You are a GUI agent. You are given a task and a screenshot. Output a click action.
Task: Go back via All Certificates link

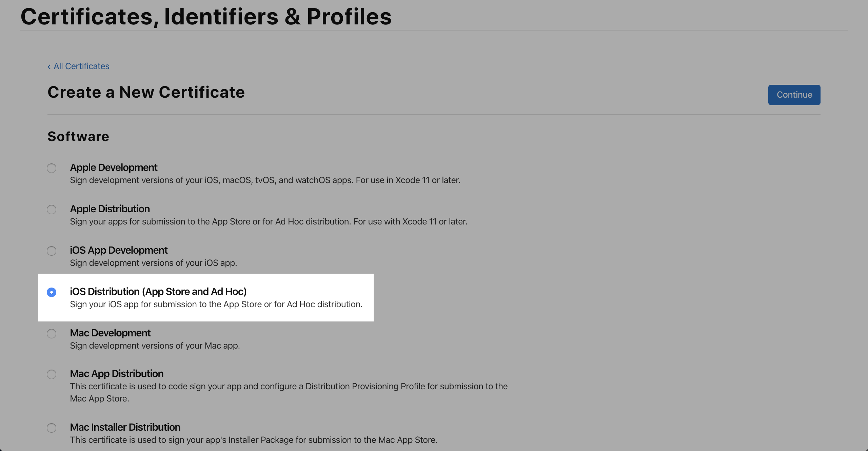(x=81, y=66)
